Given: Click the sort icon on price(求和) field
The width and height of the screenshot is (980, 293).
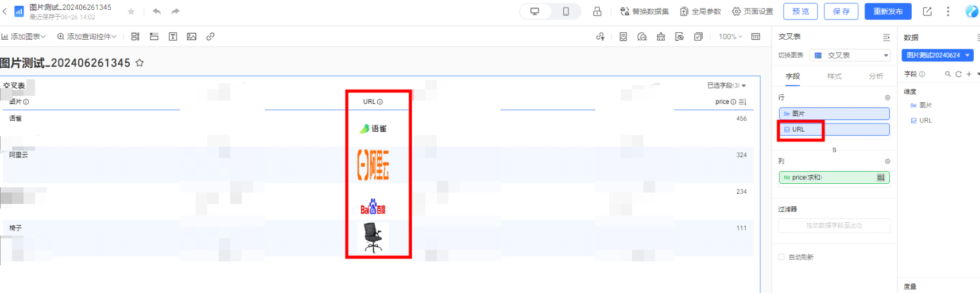Looking at the screenshot, I should pos(881,178).
